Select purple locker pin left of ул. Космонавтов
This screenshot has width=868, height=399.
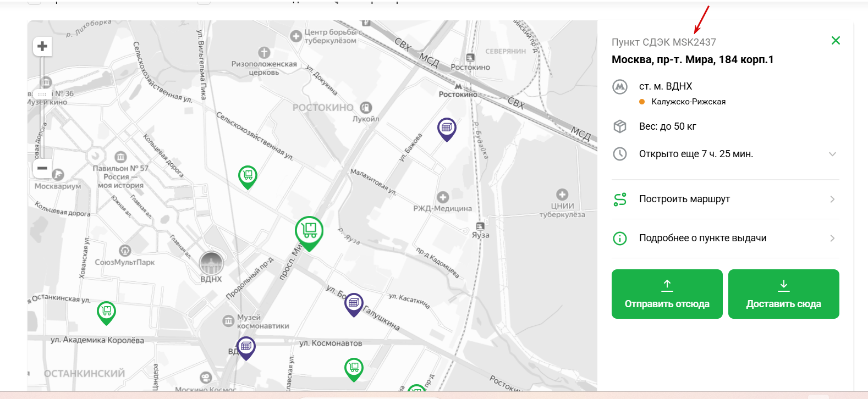pos(246,347)
